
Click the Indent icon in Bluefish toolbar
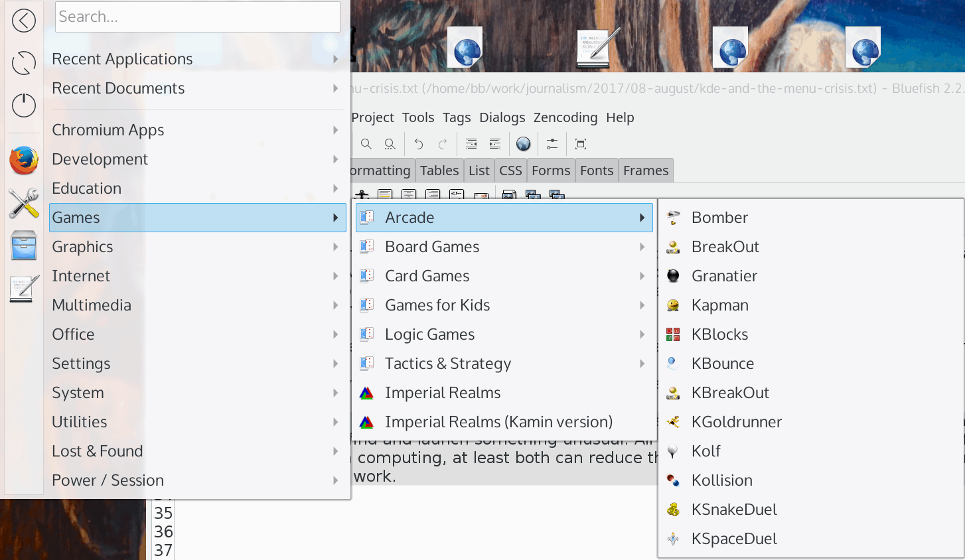point(495,144)
